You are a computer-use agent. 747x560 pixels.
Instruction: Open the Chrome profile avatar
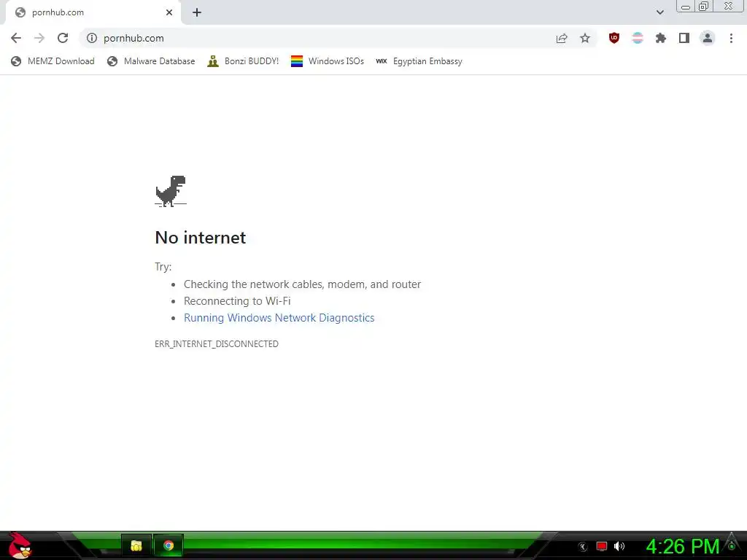tap(708, 38)
